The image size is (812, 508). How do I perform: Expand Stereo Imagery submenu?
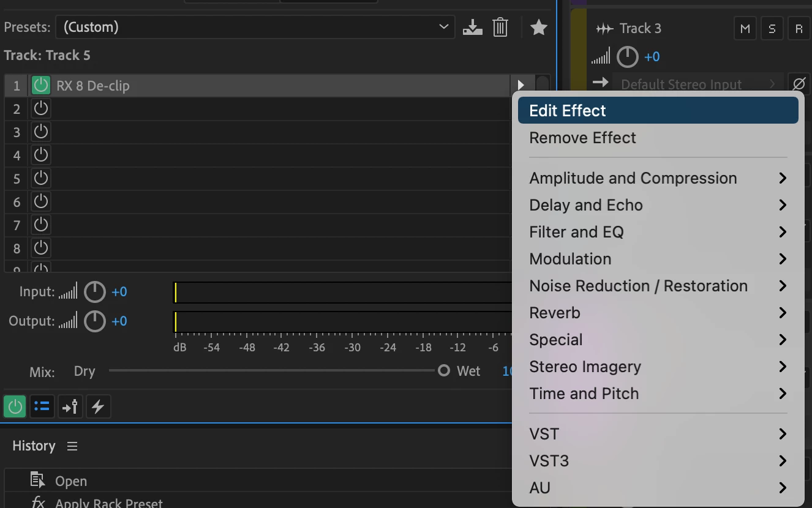pyautogui.click(x=658, y=367)
